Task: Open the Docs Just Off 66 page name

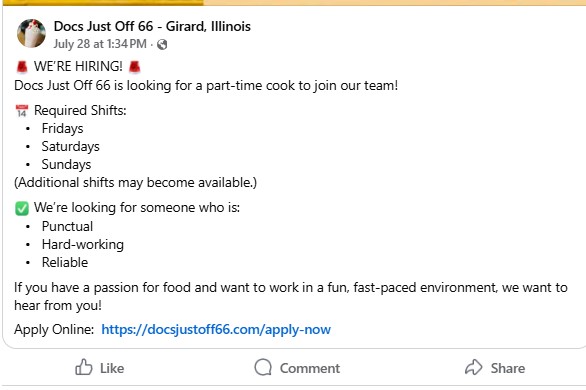Action: tap(152, 26)
